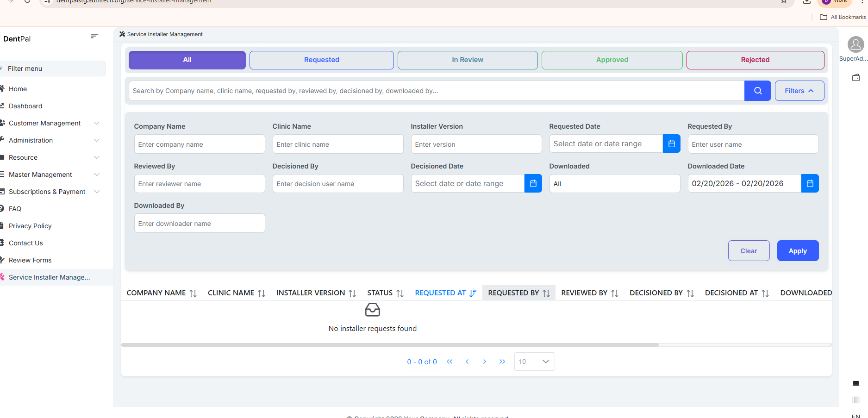Click the Clear filters button
The width and height of the screenshot is (868, 418).
748,251
